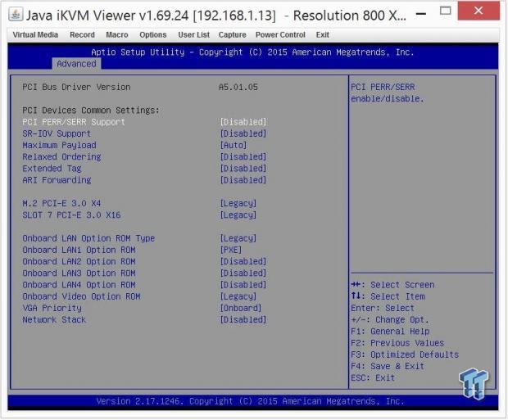The image size is (508, 420).
Task: Select Onboard LAN2 Option ROM
Action: 79,262
